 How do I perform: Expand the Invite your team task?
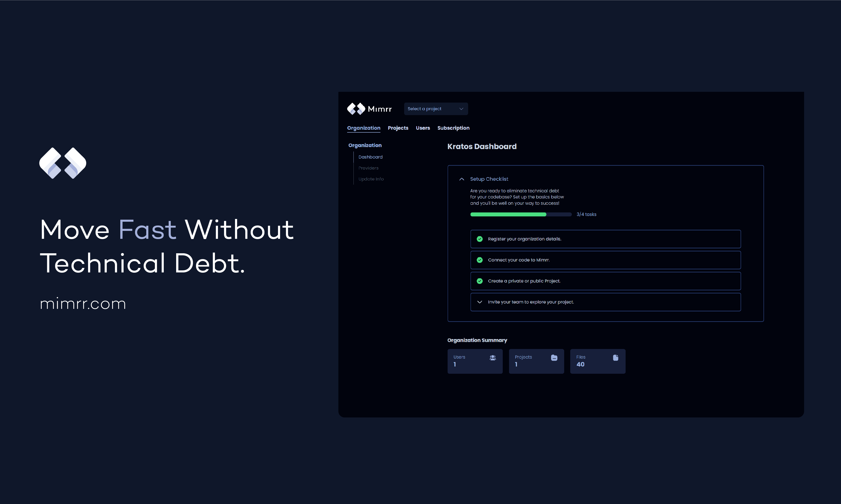(x=479, y=302)
